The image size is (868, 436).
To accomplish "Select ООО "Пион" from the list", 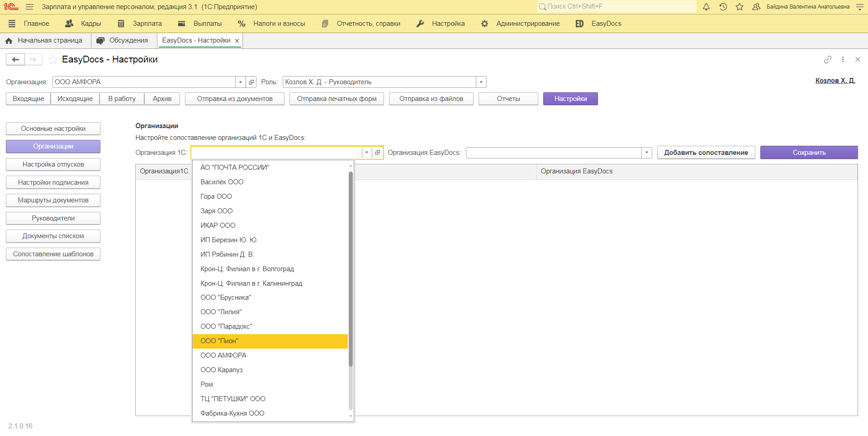I will tap(270, 341).
